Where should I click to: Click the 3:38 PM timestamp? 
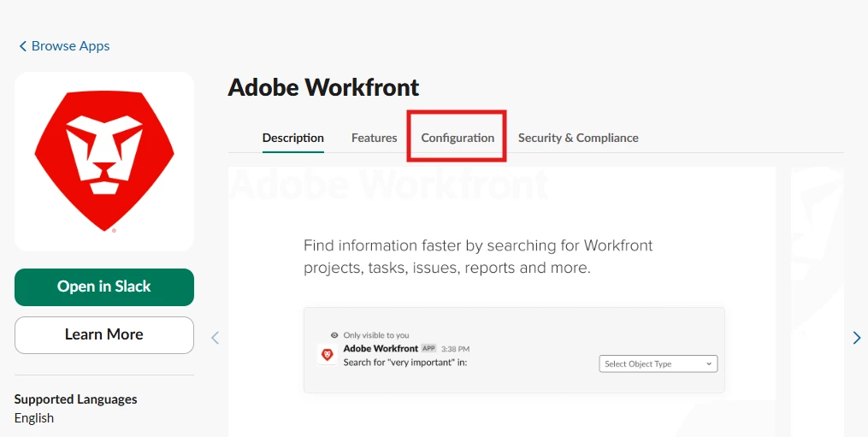(455, 349)
